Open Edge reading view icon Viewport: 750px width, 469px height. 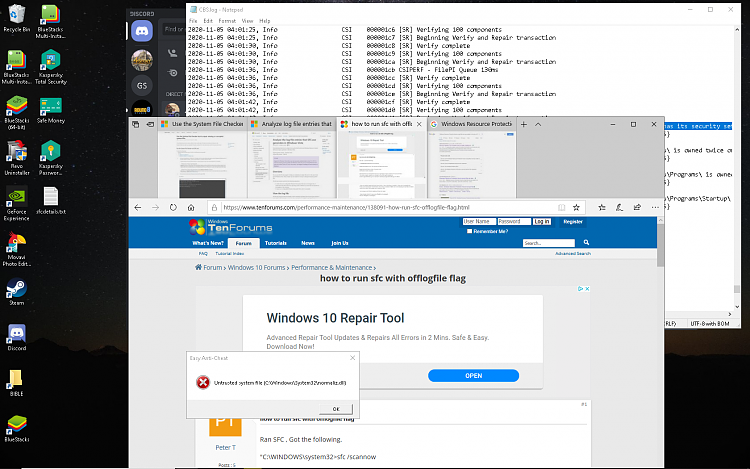click(x=562, y=207)
